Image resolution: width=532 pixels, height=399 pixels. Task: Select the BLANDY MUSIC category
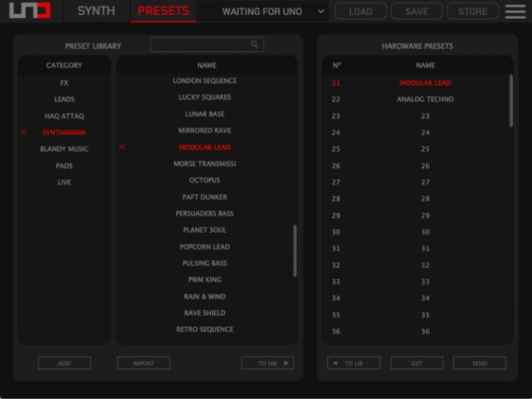tap(64, 149)
